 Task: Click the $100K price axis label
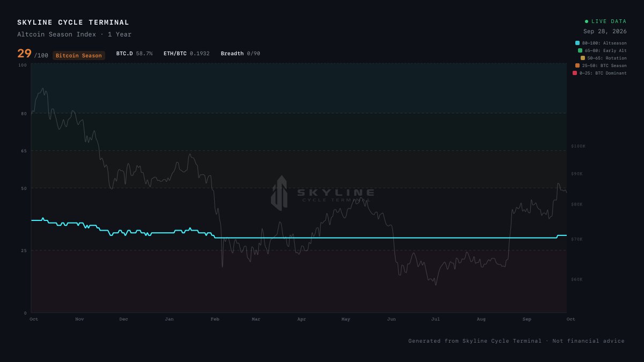(579, 146)
